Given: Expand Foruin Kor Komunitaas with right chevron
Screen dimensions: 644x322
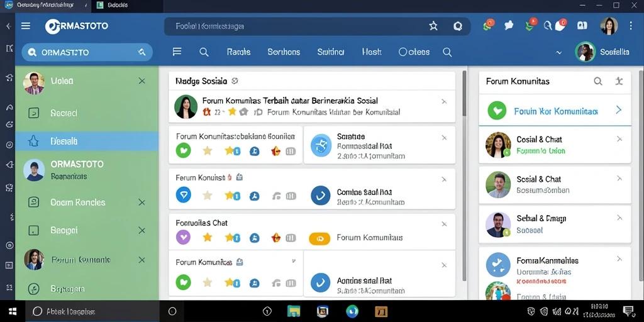Looking at the screenshot, I should pos(619,109).
